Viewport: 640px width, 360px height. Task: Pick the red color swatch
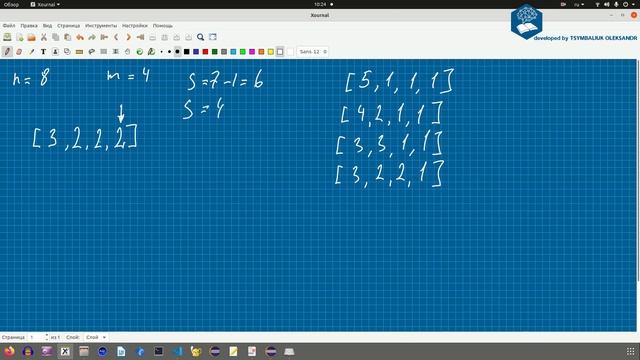[205, 52]
